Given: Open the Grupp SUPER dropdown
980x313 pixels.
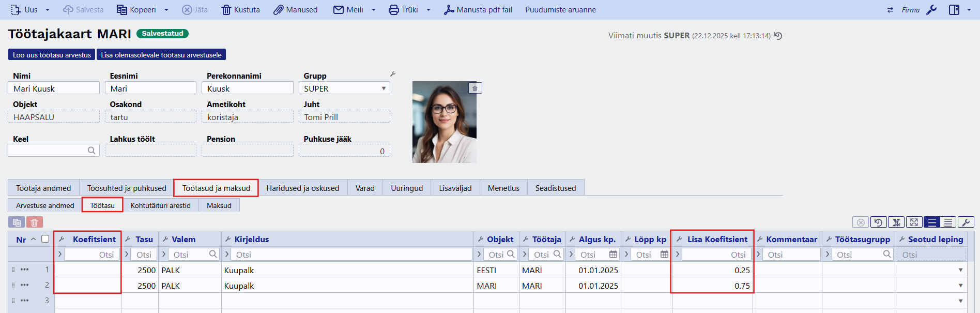Looking at the screenshot, I should pos(344,88).
